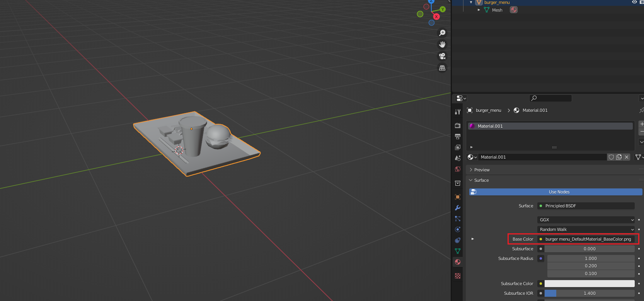The image size is (644, 301).
Task: Select the Material.001 slot in list
Action: point(550,126)
